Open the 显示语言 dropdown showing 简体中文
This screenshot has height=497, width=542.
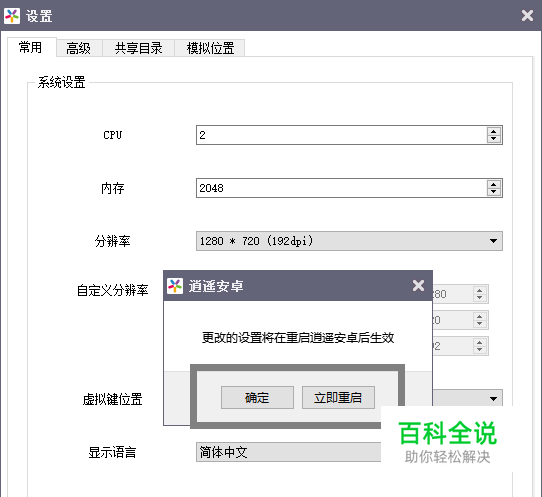pos(288,452)
